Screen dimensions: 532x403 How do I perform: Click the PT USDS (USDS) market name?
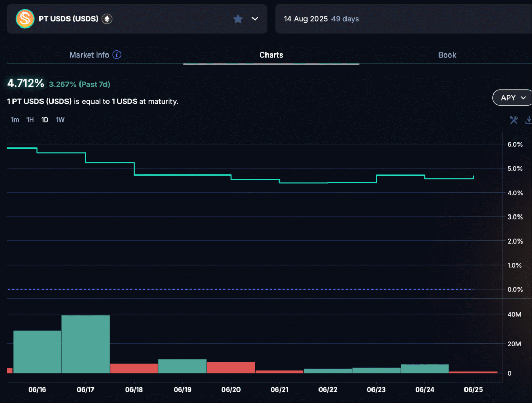69,19
